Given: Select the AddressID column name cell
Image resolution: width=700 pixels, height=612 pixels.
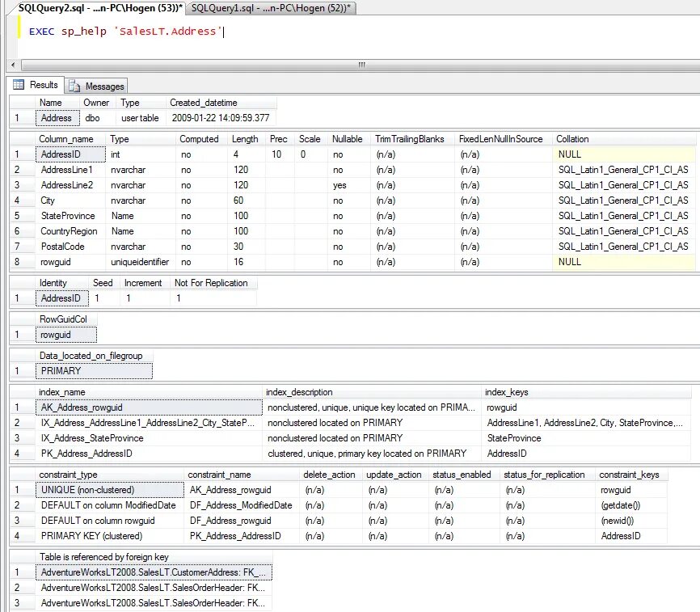Looking at the screenshot, I should 70,154.
